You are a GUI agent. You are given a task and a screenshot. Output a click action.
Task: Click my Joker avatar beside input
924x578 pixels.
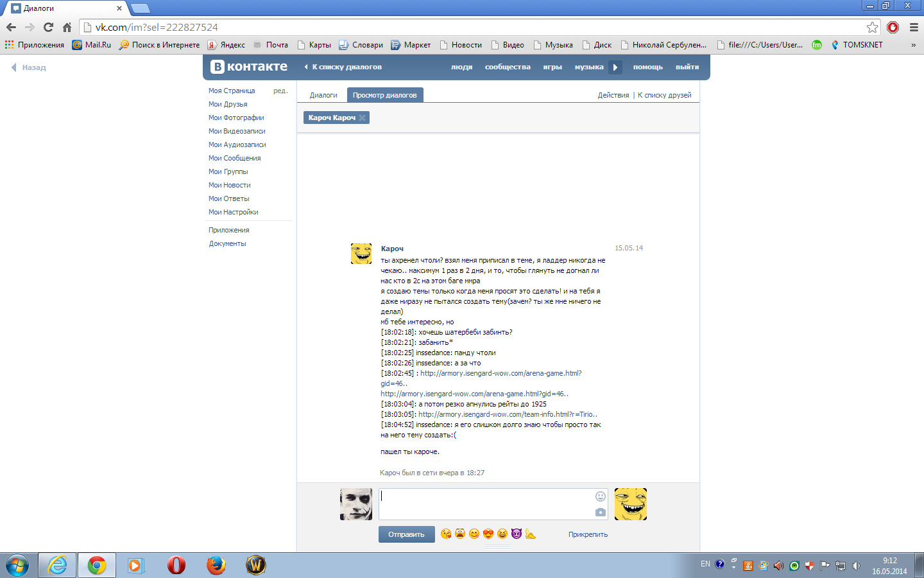coord(356,504)
